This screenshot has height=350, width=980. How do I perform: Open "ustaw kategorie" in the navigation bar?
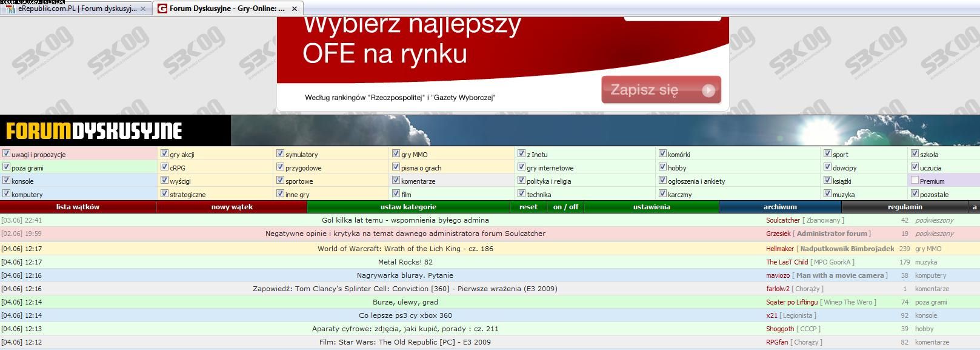pos(408,207)
